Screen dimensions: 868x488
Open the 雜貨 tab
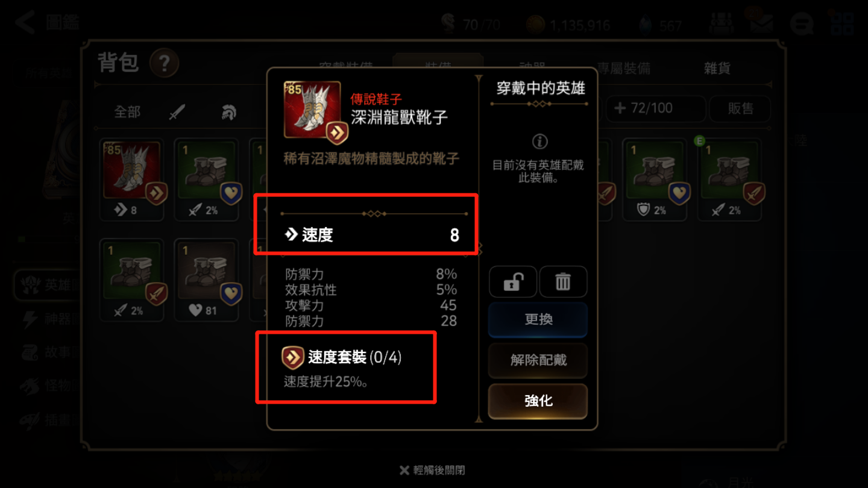pos(717,68)
